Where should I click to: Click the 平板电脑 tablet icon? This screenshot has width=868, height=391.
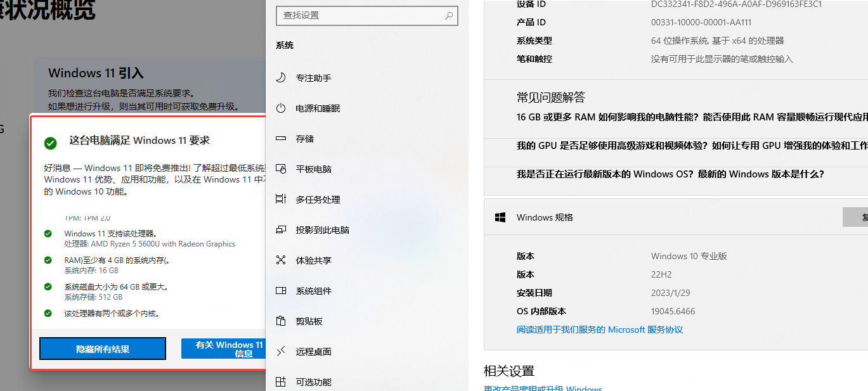[281, 169]
